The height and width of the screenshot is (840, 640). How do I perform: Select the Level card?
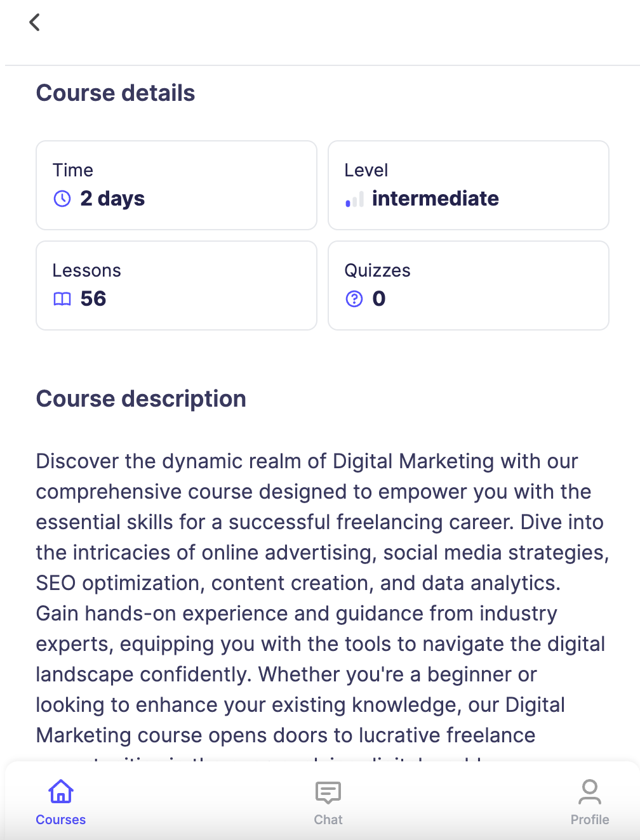point(469,185)
